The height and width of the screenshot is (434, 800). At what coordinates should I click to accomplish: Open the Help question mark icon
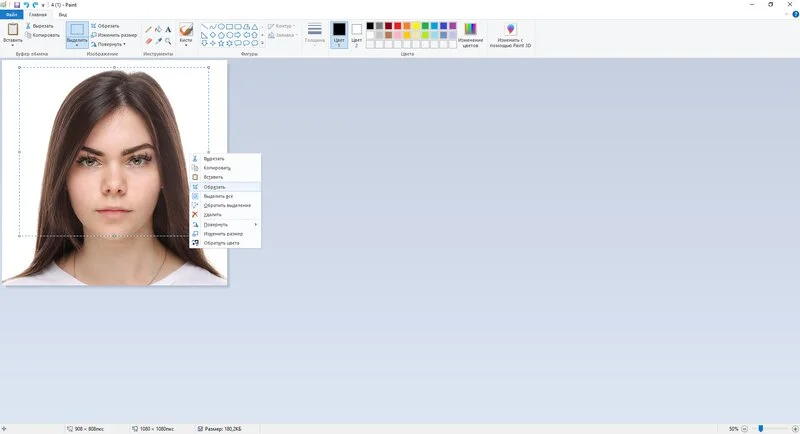click(x=795, y=14)
